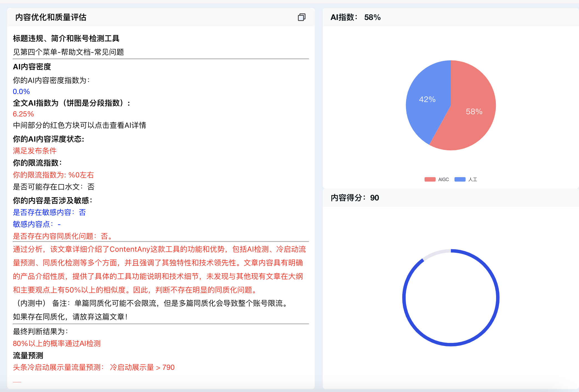Click the 人工 blue legend swatch
Viewport: 579px width, 392px height.
[460, 179]
